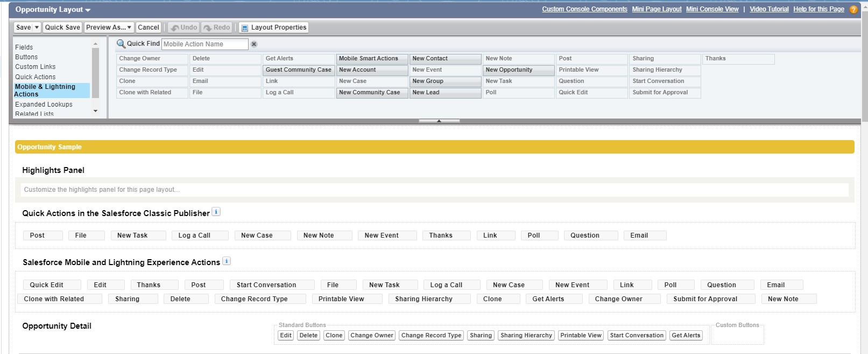
Task: Select Expanded Lookups palette category
Action: click(44, 105)
